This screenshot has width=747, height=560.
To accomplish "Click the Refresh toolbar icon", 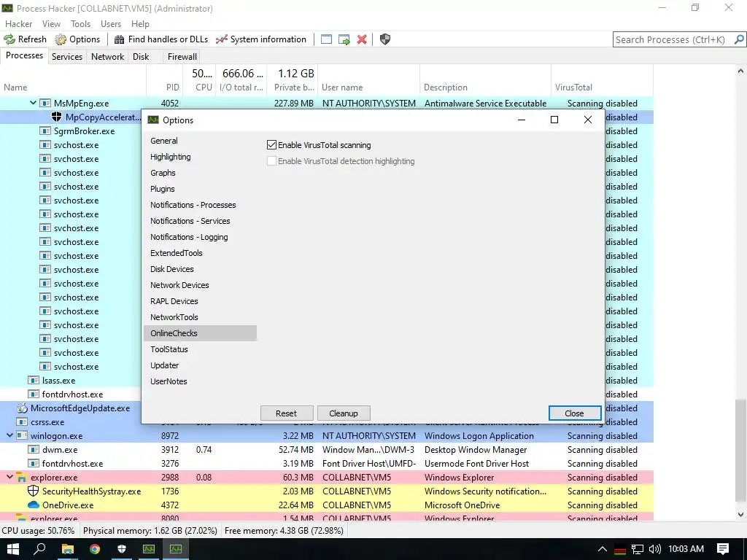I will [9, 39].
